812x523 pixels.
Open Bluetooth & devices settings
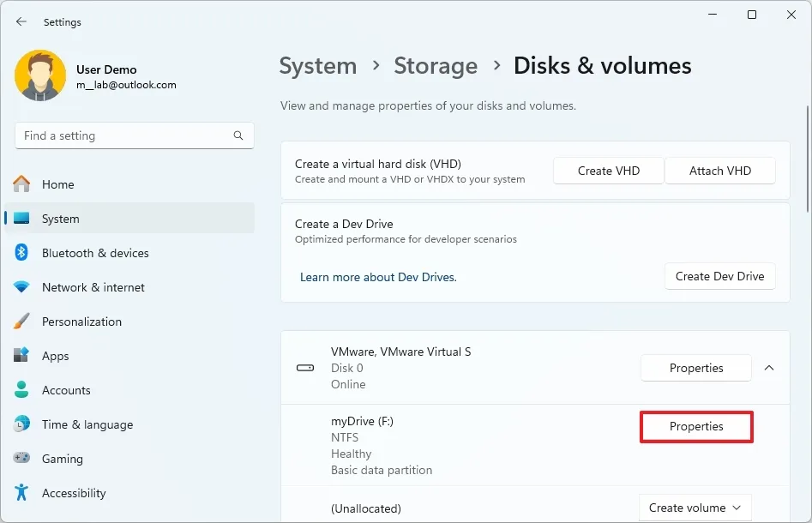pyautogui.click(x=21, y=253)
